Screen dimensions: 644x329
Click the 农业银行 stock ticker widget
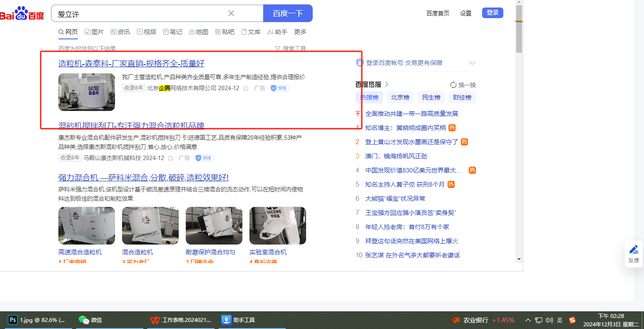(483, 320)
